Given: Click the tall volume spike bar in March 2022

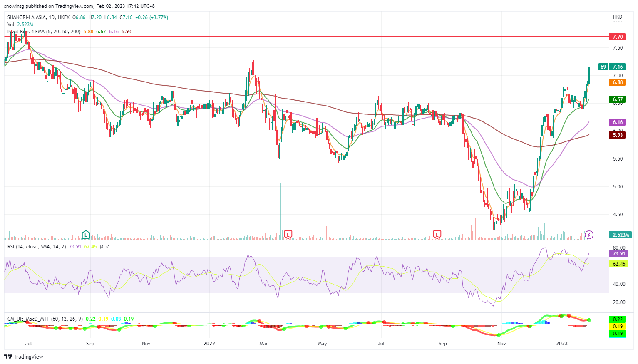Looking at the screenshot, I should 281,211.
